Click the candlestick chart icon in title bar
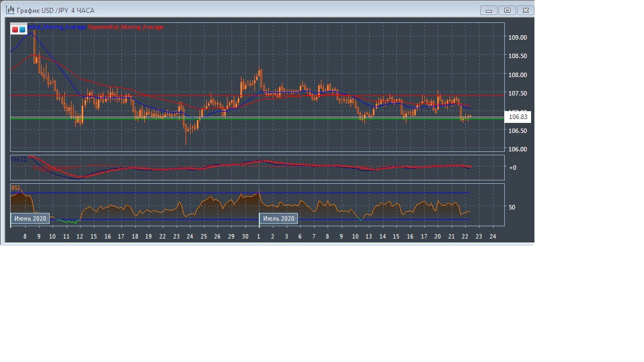Screen dimensions: 644x362 pos(10,10)
